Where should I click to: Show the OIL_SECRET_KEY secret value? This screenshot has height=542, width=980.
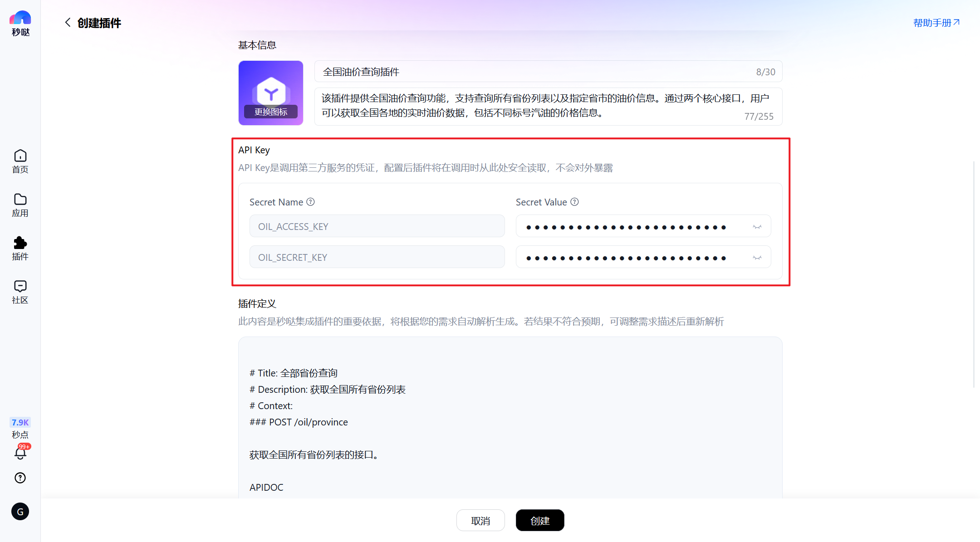(x=757, y=257)
